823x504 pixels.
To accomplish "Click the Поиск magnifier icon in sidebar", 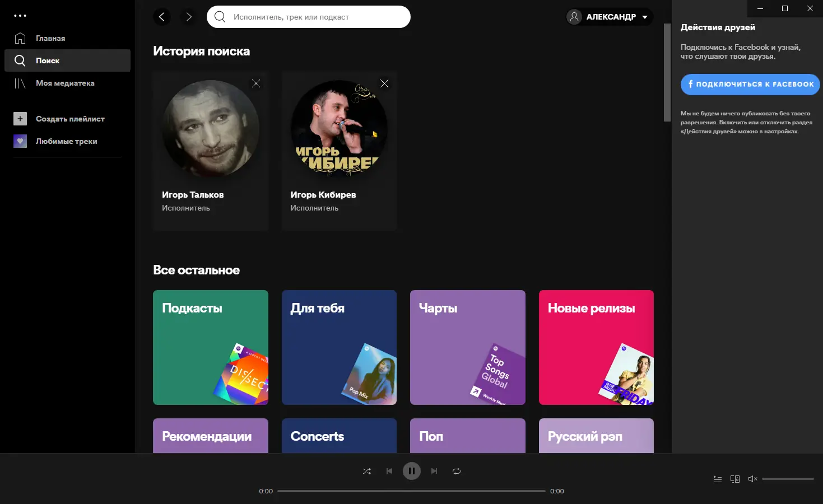I will pos(20,60).
